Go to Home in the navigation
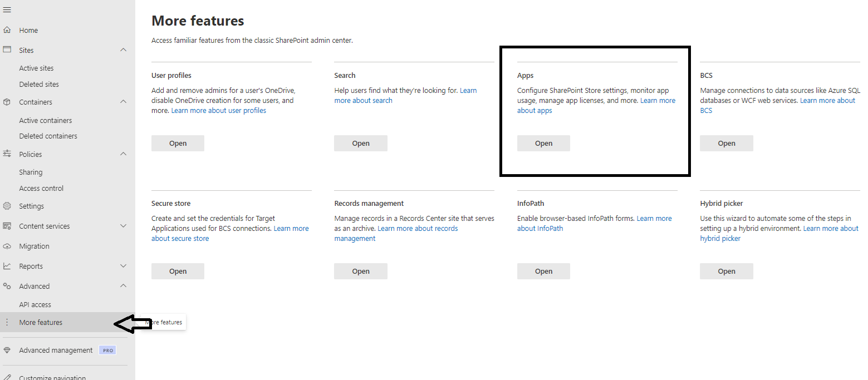868x380 pixels. click(x=28, y=30)
